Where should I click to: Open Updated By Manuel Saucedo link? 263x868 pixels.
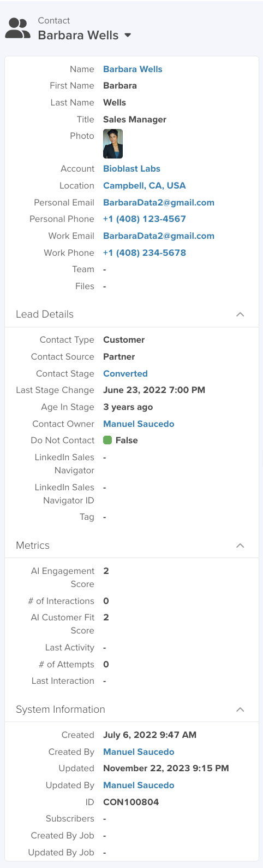click(x=139, y=785)
